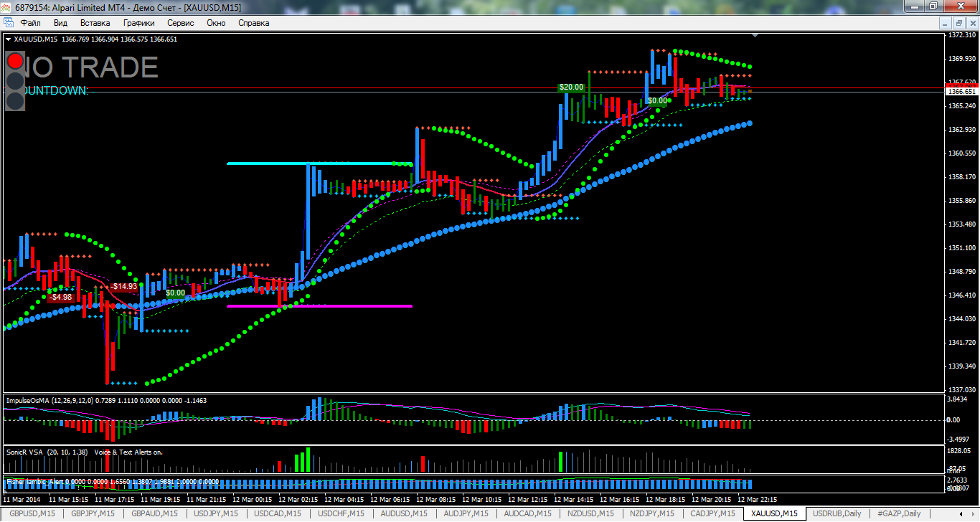Open the Сервис menu
The height and width of the screenshot is (522, 980).
click(181, 23)
